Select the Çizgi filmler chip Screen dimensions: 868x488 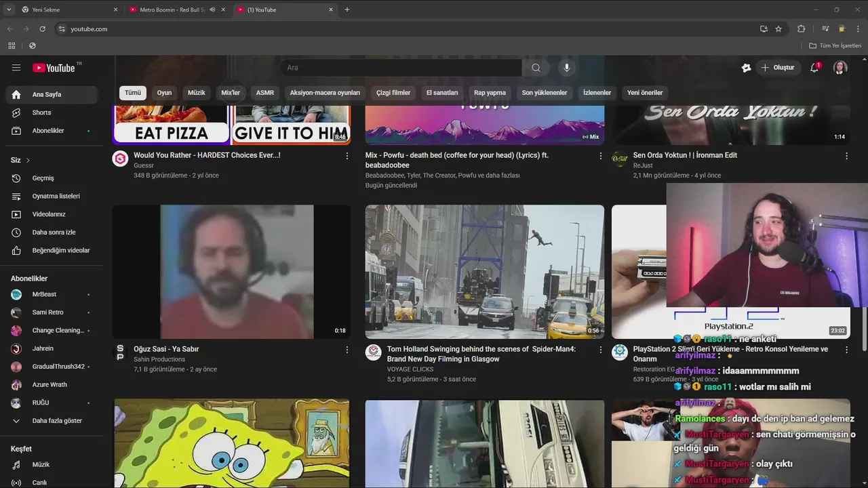pyautogui.click(x=393, y=93)
